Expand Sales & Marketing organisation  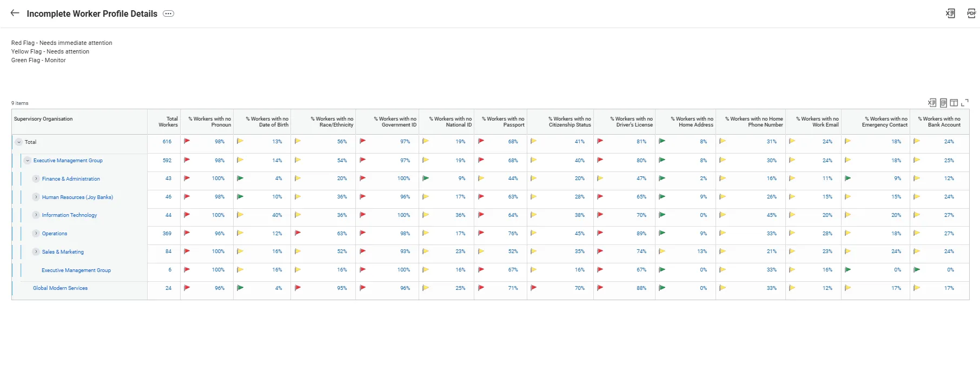(x=36, y=252)
